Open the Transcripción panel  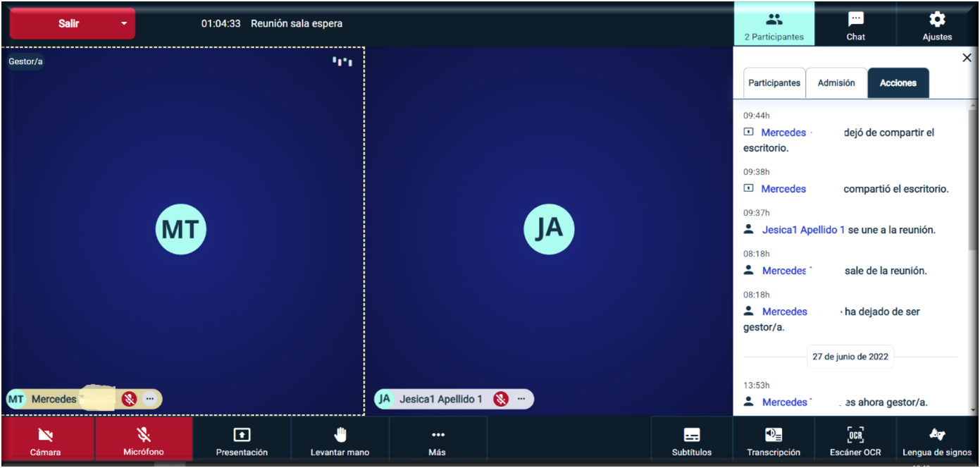[774, 439]
